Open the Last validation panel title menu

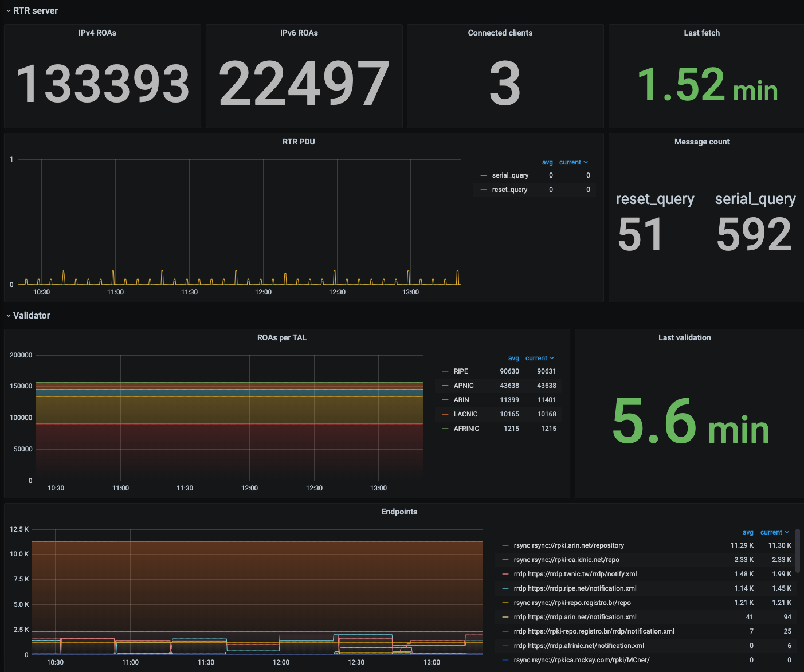[x=684, y=338]
